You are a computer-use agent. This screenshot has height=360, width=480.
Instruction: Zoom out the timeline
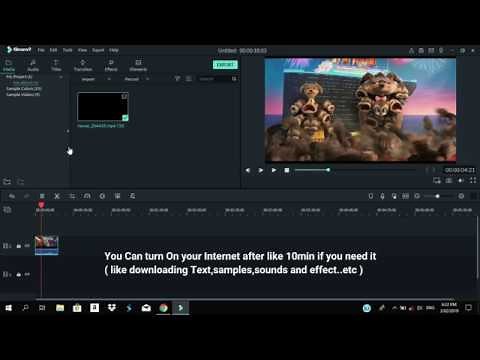coord(417,196)
